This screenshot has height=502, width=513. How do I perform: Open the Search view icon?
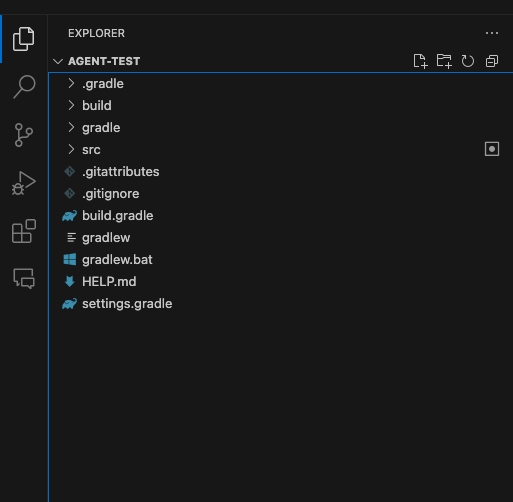click(x=24, y=87)
